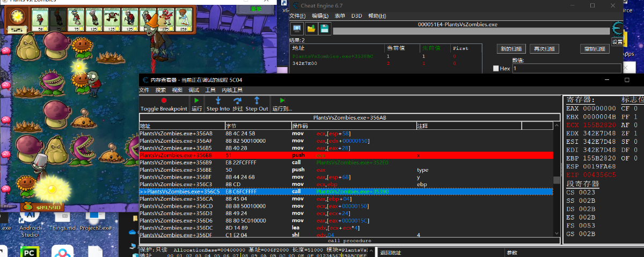Click the 再次扫描 button
644x257 pixels.
click(x=544, y=48)
